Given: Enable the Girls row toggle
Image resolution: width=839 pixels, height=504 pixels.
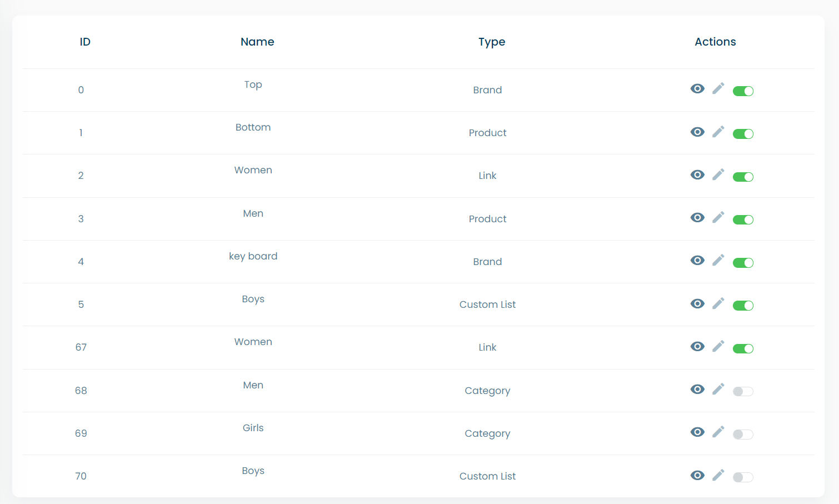Looking at the screenshot, I should pos(743,435).
